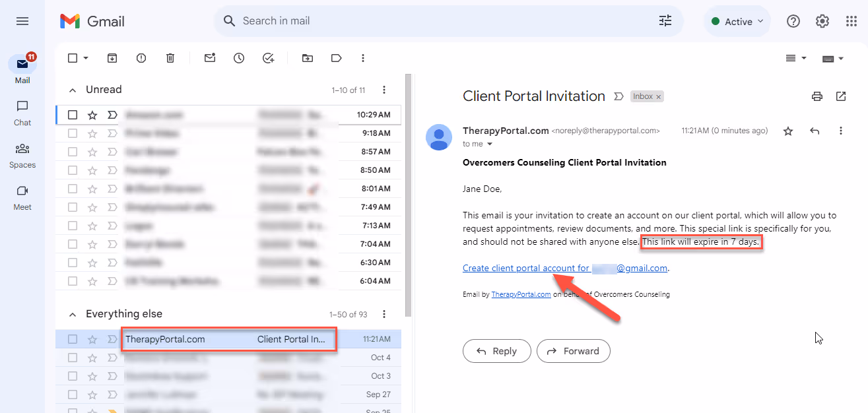Print the Client Portal Invitation email

pos(817,96)
